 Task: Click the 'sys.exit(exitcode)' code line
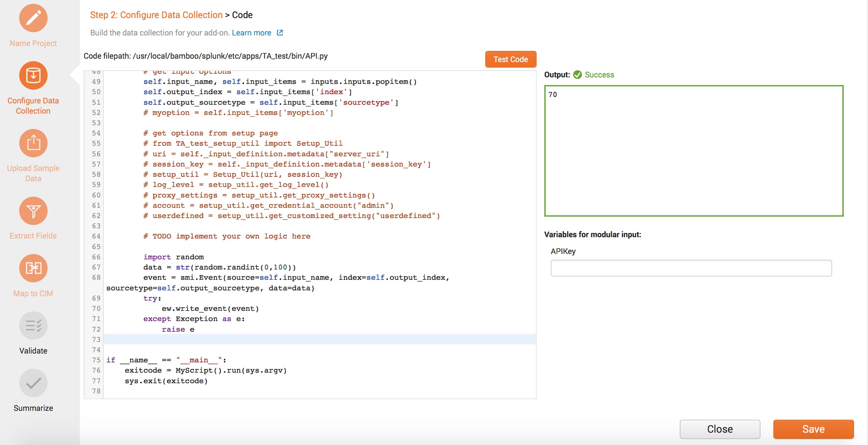166,381
